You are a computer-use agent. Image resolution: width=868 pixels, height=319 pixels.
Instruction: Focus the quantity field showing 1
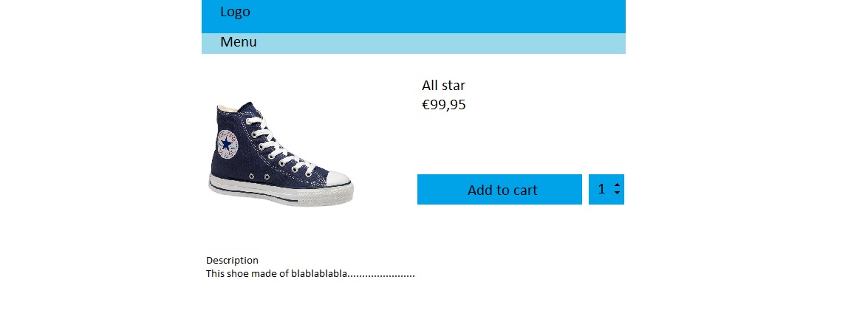[x=601, y=190]
